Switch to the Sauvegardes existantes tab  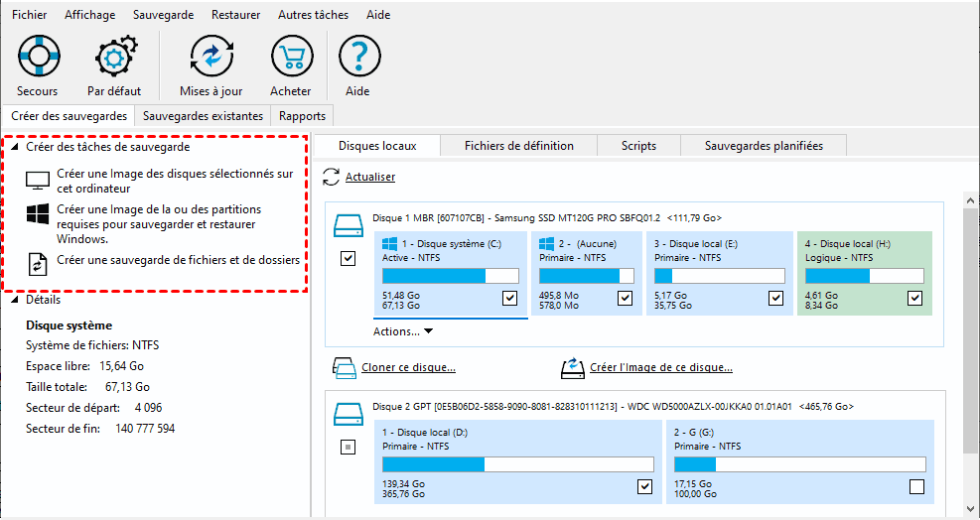click(203, 116)
